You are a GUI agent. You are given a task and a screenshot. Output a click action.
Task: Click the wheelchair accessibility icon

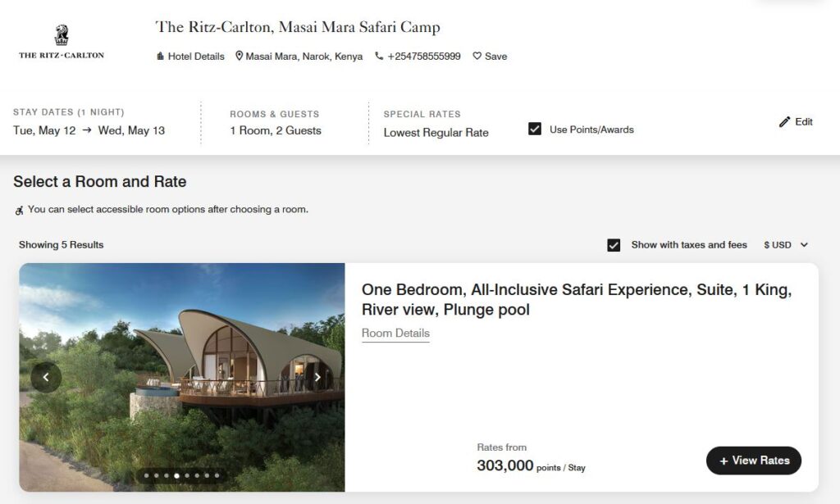tap(20, 210)
